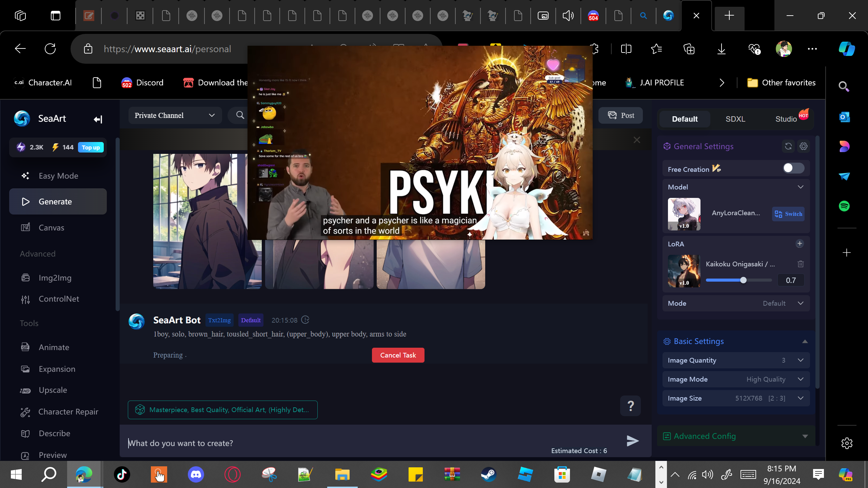868x488 pixels.
Task: Open Character Repair tool
Action: [58, 412]
